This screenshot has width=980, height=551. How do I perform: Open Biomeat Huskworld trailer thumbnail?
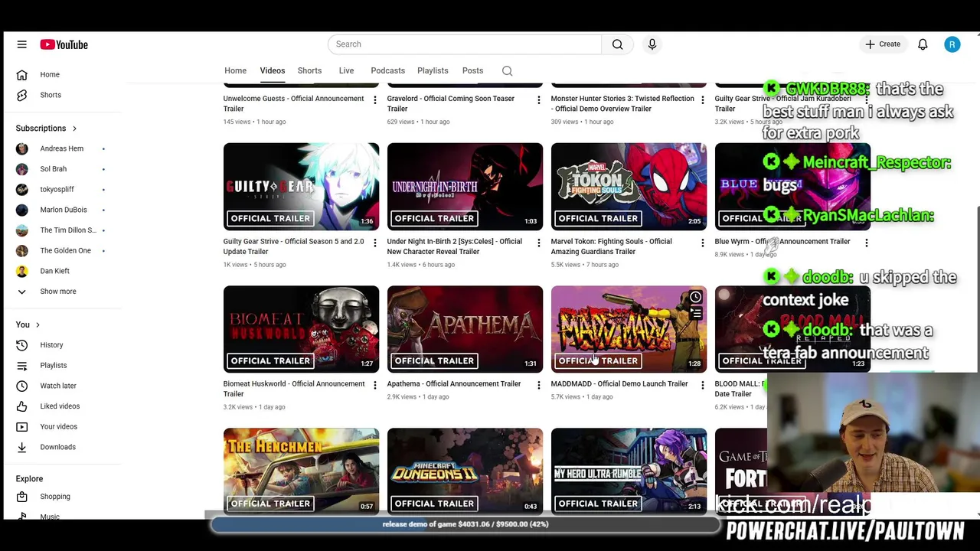click(301, 329)
